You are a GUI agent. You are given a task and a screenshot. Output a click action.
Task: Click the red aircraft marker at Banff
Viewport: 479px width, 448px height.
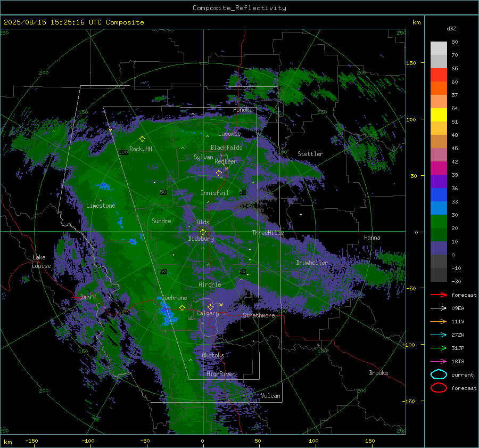[x=76, y=297]
